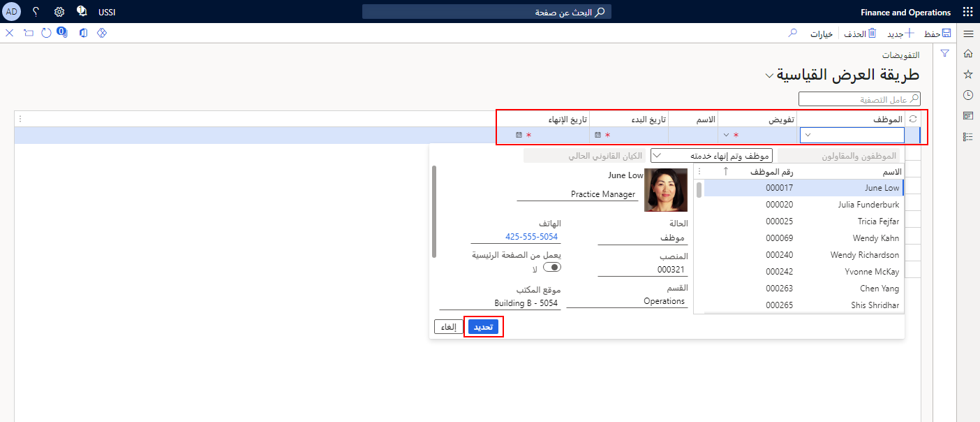The height and width of the screenshot is (422, 980).
Task: Open the تفويض cell dropdown arrow
Action: [x=726, y=135]
